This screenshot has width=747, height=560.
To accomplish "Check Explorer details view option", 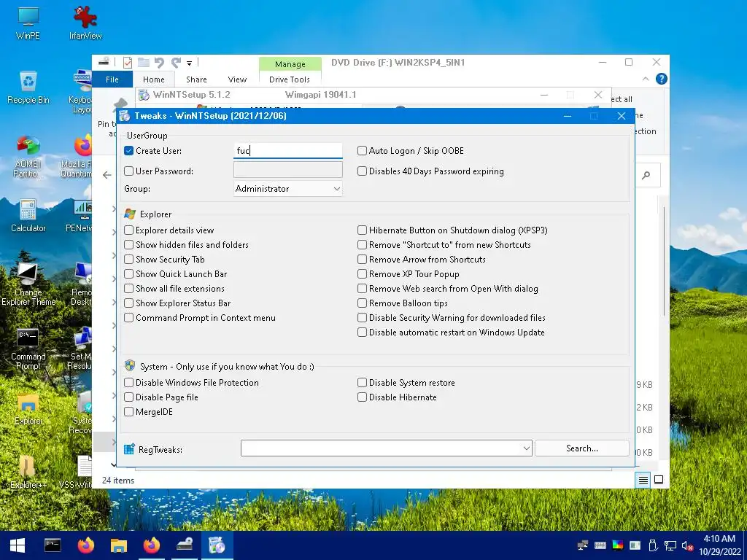I will click(x=128, y=230).
